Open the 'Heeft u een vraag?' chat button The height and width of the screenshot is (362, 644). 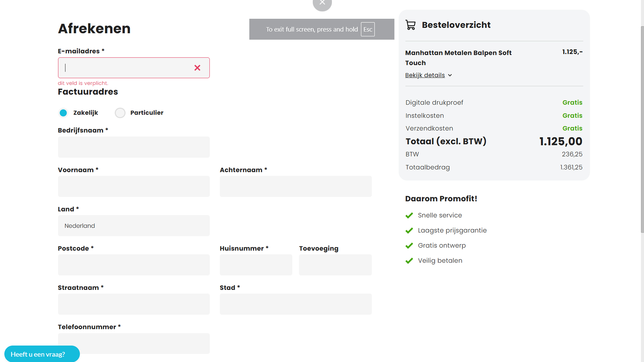(42, 354)
